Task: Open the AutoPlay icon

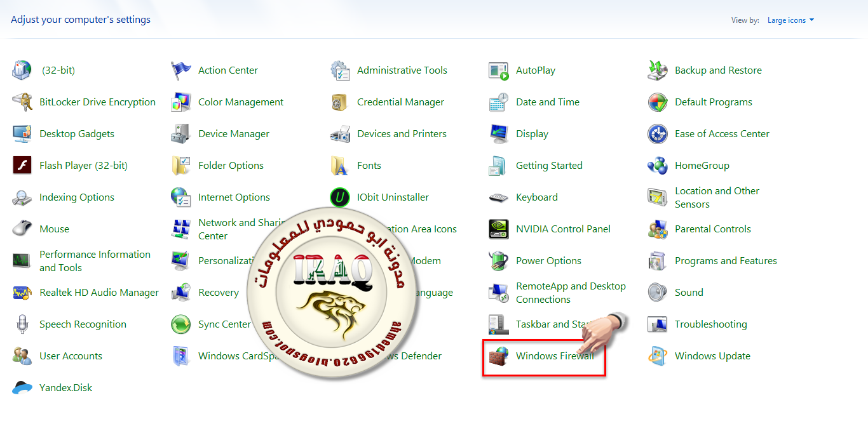Action: pyautogui.click(x=499, y=70)
